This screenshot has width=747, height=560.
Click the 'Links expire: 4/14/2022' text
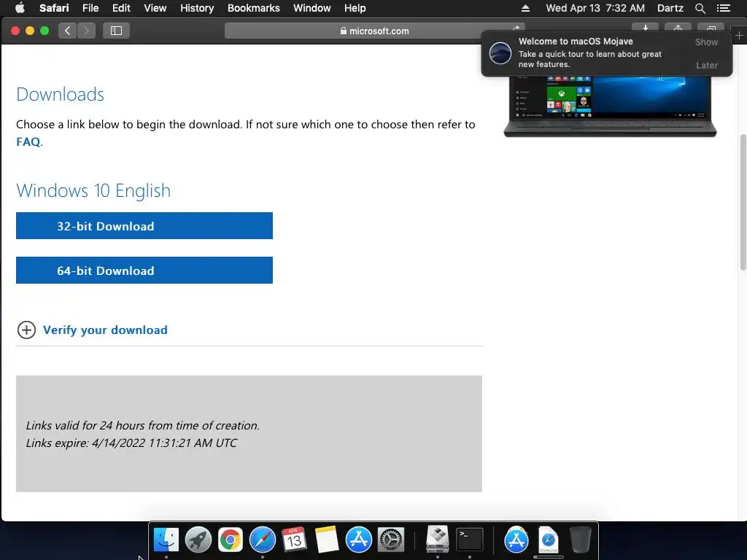131,443
